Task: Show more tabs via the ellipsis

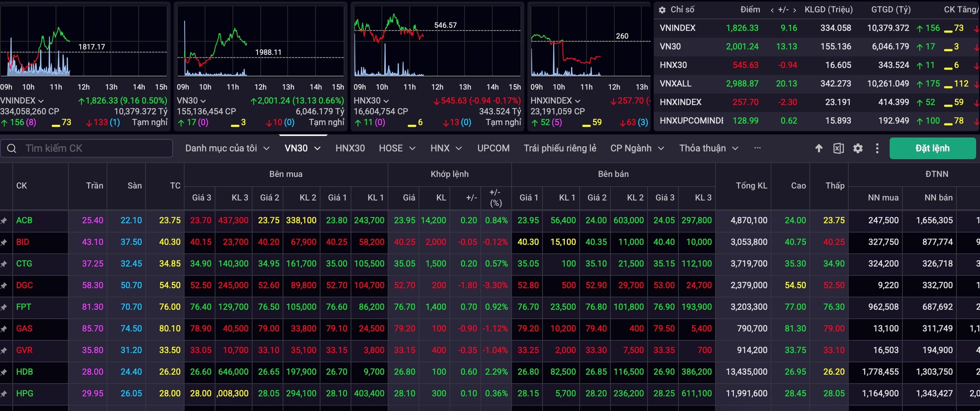Action: 757,148
